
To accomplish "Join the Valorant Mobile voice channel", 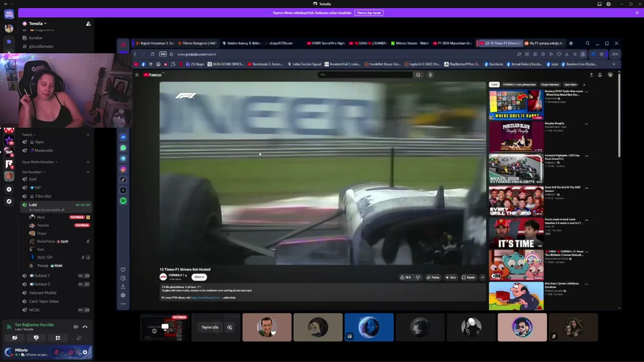I will pyautogui.click(x=56, y=293).
